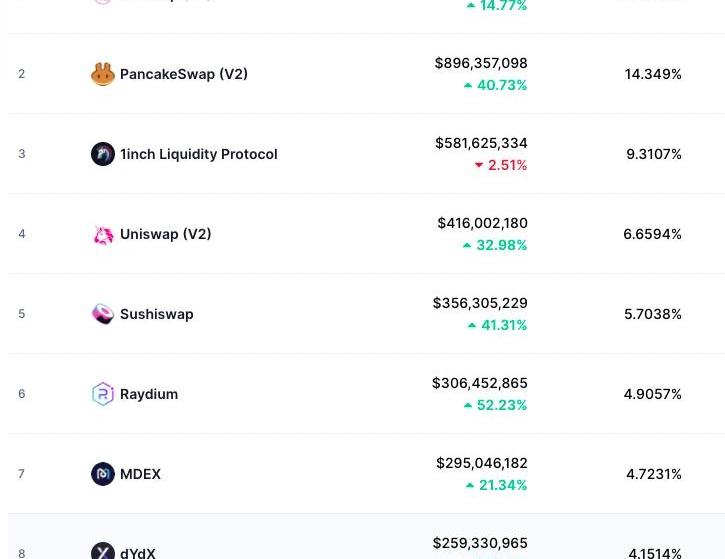
Task: Select the rank 6 Raydium row number
Action: point(21,394)
